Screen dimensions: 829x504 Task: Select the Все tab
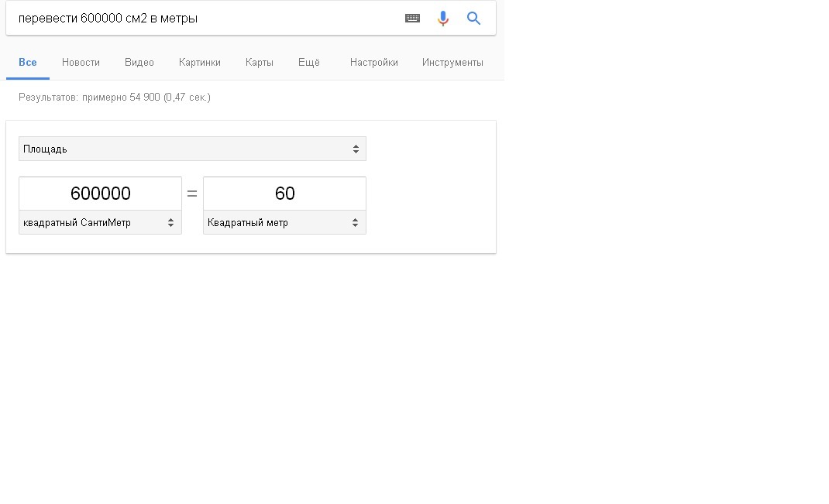[x=28, y=63]
